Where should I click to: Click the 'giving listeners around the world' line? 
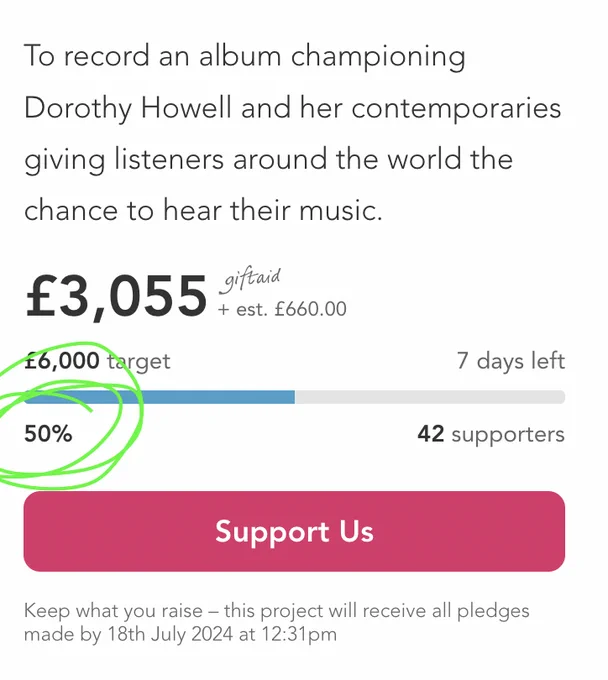coord(268,159)
